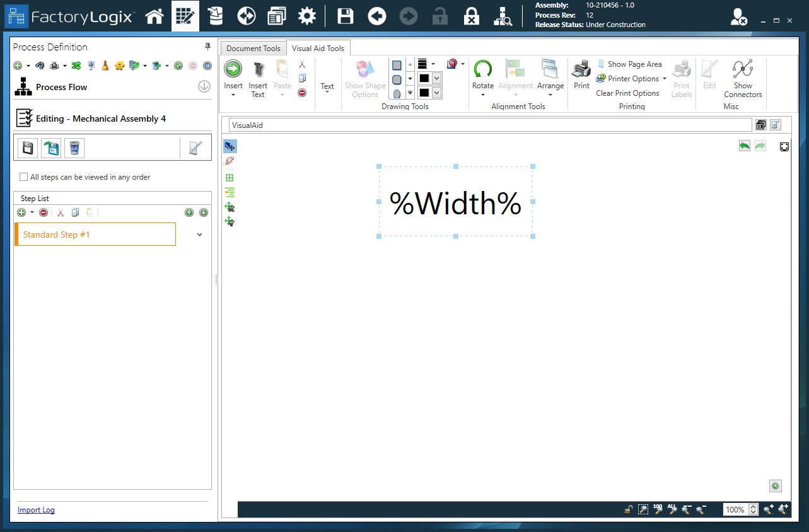Image resolution: width=809 pixels, height=532 pixels.
Task: Toggle the grid tool in visual aid sidebar
Action: click(230, 177)
